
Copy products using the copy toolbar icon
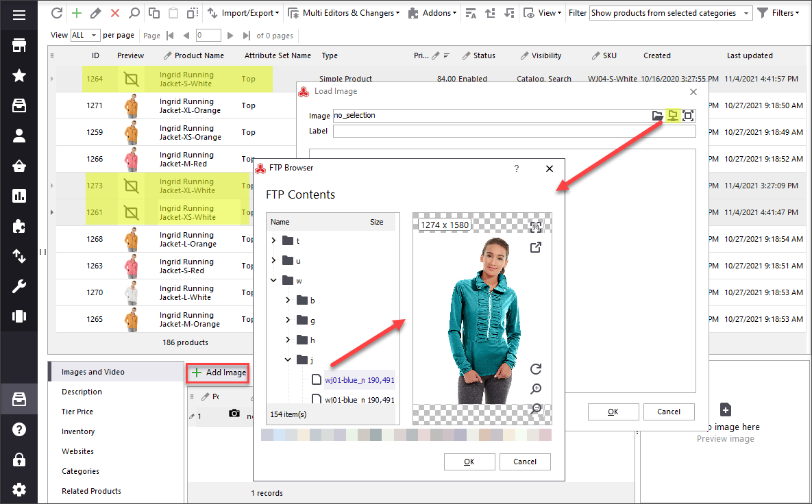[154, 13]
